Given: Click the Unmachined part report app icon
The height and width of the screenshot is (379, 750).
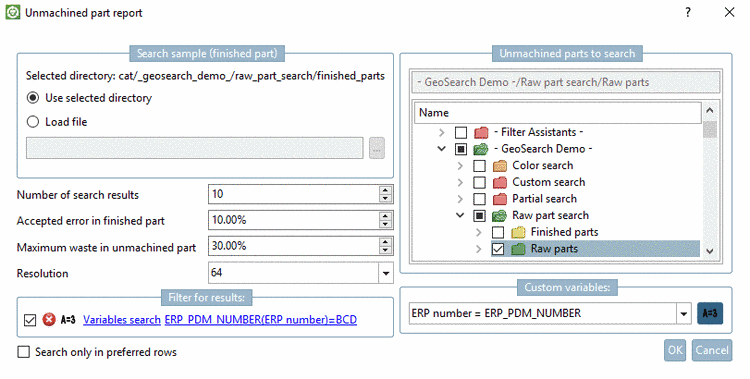Looking at the screenshot, I should click(x=13, y=12).
